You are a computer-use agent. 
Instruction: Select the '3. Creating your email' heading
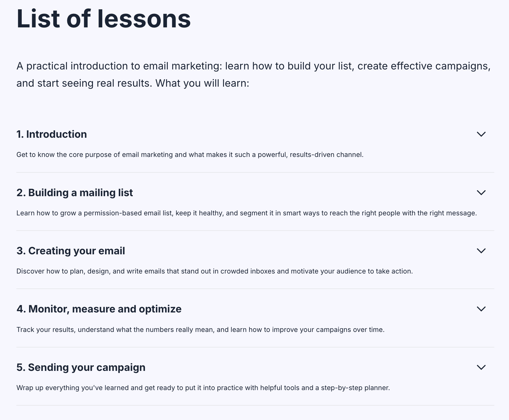(71, 251)
